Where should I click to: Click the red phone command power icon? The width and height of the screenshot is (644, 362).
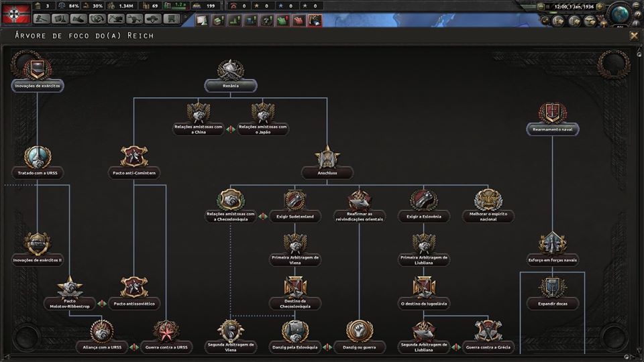pos(233,6)
